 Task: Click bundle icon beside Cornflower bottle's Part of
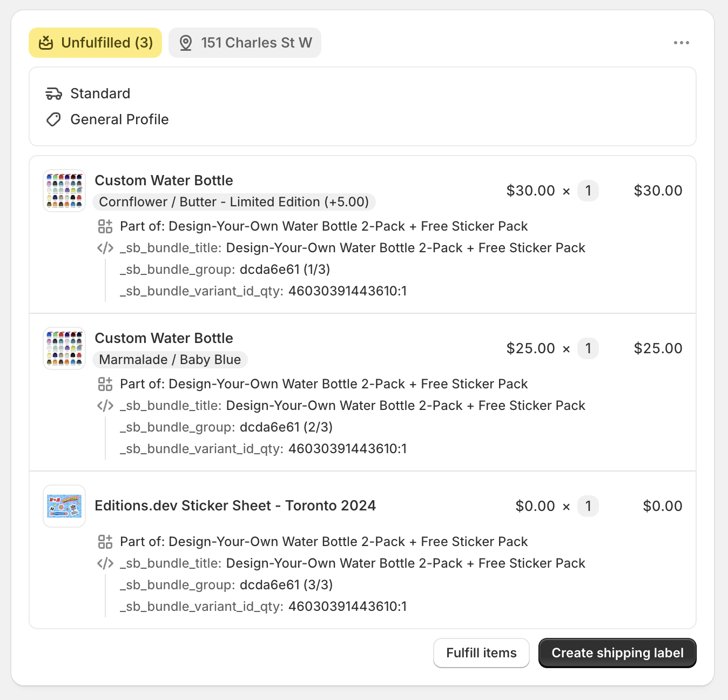[105, 226]
